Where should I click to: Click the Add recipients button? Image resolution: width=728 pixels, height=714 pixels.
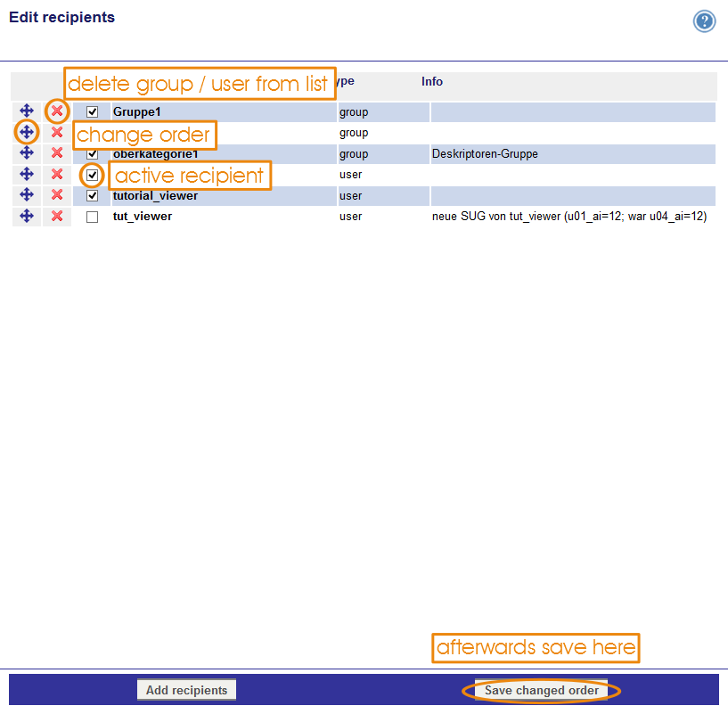tap(186, 690)
